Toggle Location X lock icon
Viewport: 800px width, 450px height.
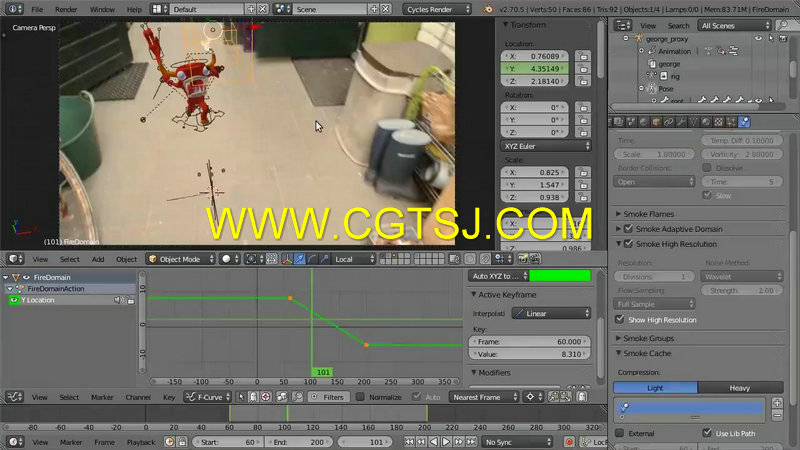[583, 56]
